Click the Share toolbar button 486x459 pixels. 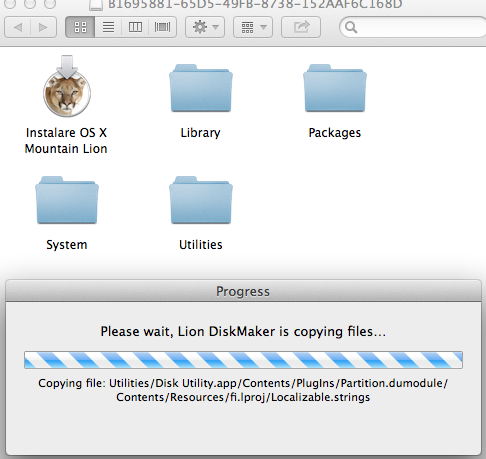coord(301,27)
